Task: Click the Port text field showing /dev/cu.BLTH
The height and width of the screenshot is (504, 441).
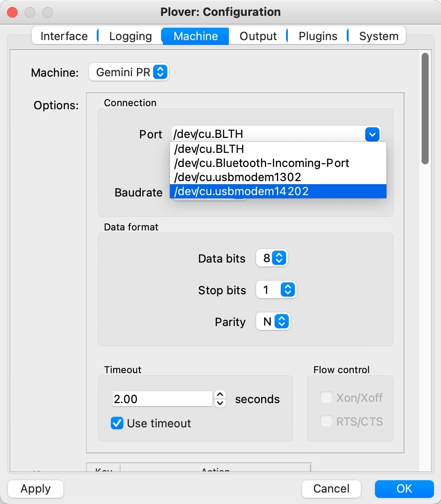Action: pyautogui.click(x=268, y=134)
